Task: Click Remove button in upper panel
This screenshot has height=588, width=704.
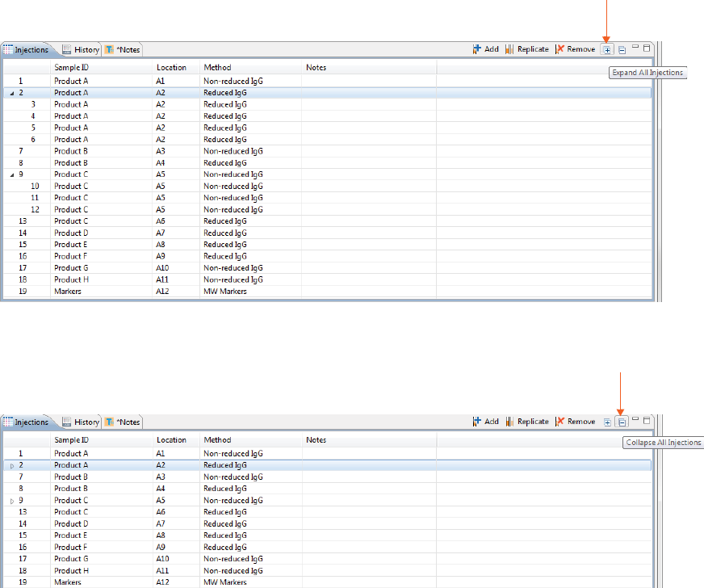Action: (x=575, y=49)
